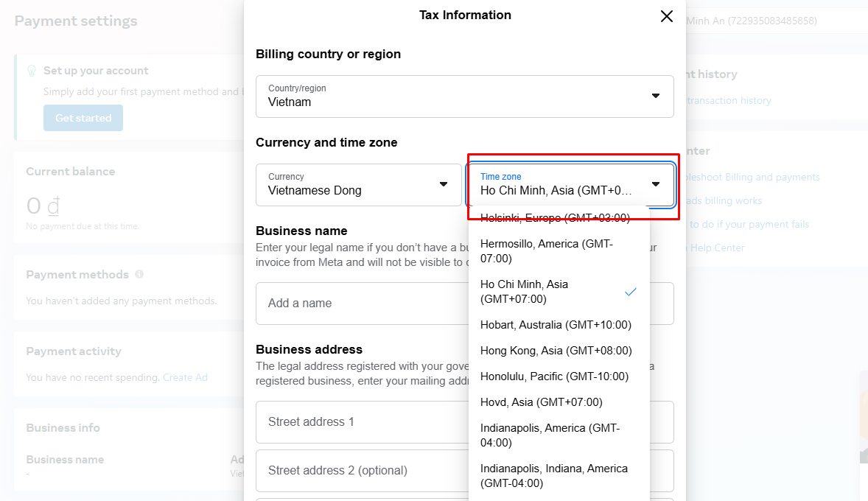The height and width of the screenshot is (501, 868).
Task: Open the Country/region dropdown showing Vietnam
Action: tap(464, 97)
